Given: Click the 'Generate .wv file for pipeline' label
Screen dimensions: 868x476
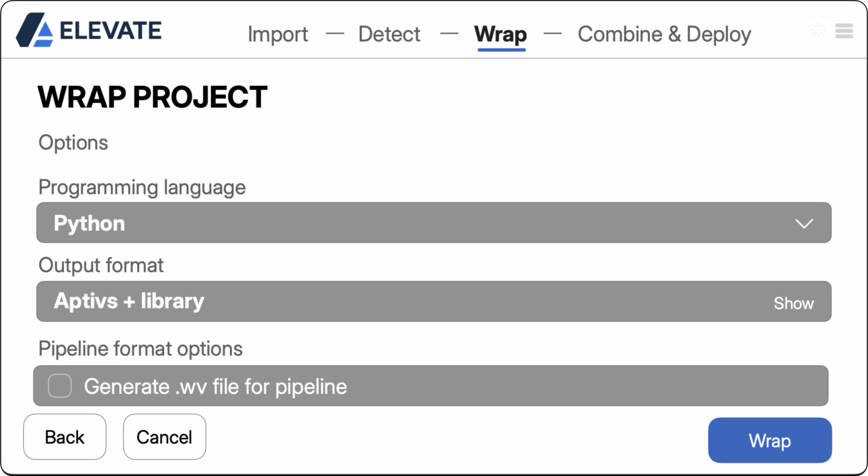Looking at the screenshot, I should point(215,387).
